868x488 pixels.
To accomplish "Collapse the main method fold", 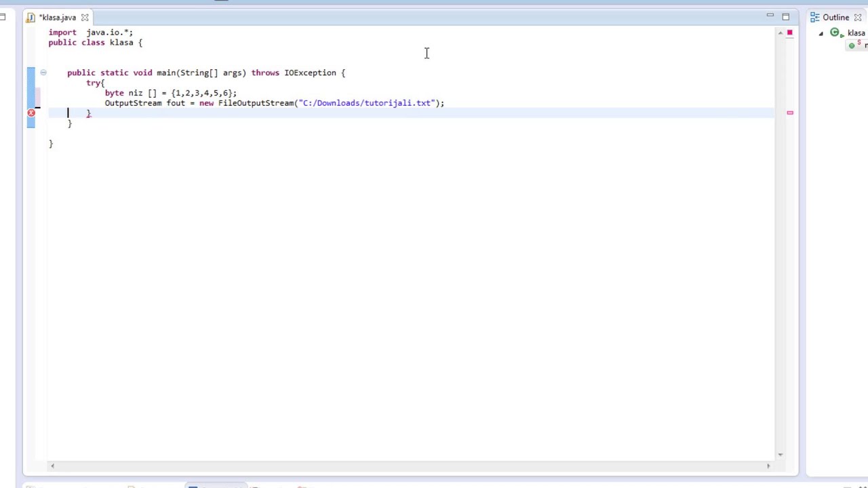I will click(x=43, y=73).
